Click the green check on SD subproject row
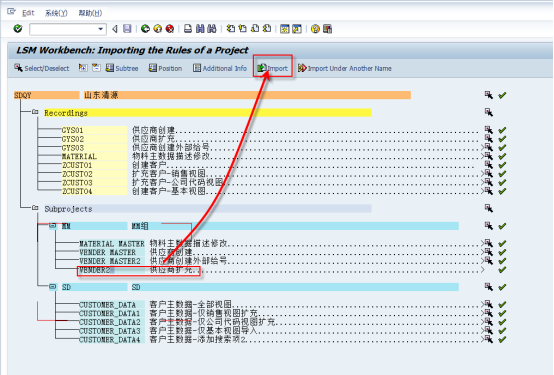Viewport: 554px width, 375px height. [502, 287]
